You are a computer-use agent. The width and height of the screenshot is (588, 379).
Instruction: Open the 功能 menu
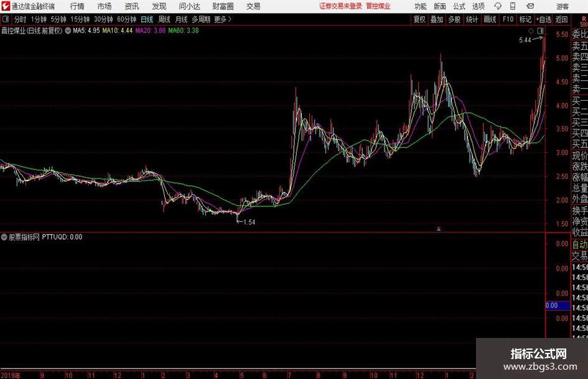click(421, 6)
